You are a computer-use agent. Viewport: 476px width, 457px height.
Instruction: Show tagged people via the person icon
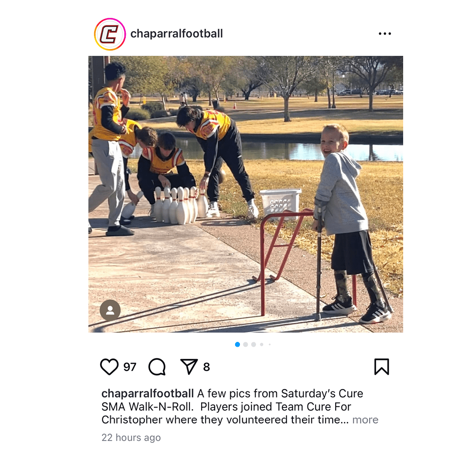(110, 310)
